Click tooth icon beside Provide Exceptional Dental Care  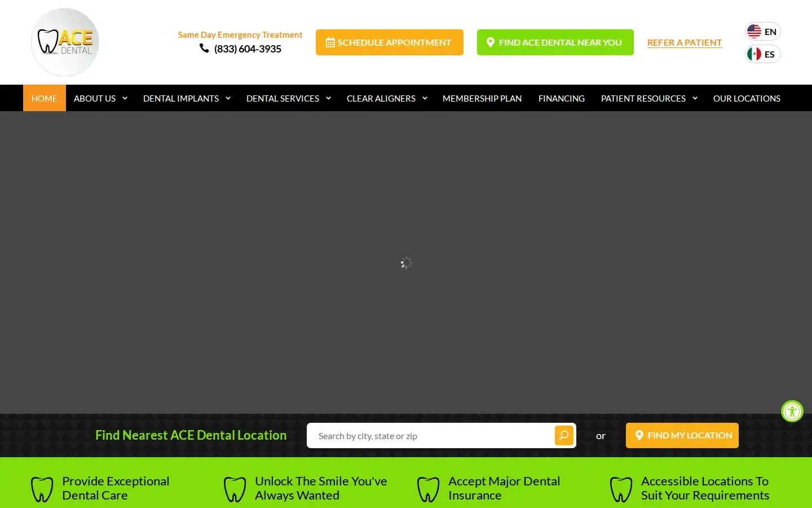click(x=42, y=489)
